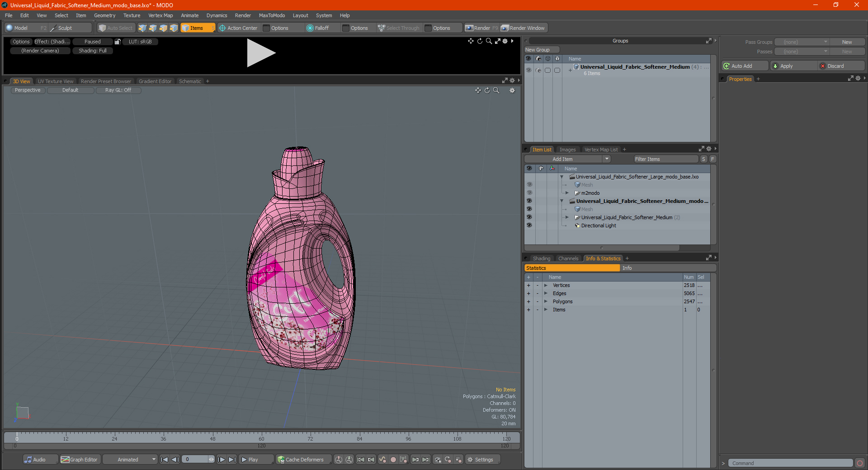Click command record button at bottom right
The height and width of the screenshot is (470, 868).
[x=860, y=463]
